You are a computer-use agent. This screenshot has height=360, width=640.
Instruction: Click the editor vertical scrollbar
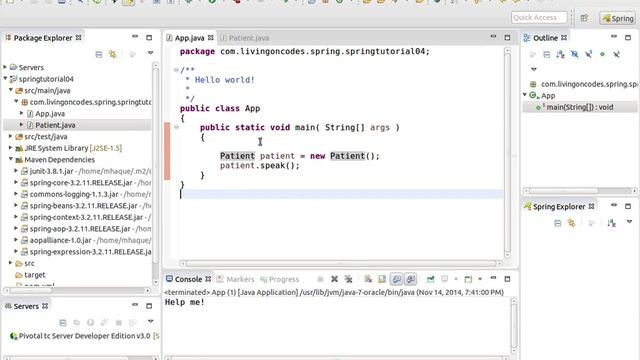(x=507, y=152)
